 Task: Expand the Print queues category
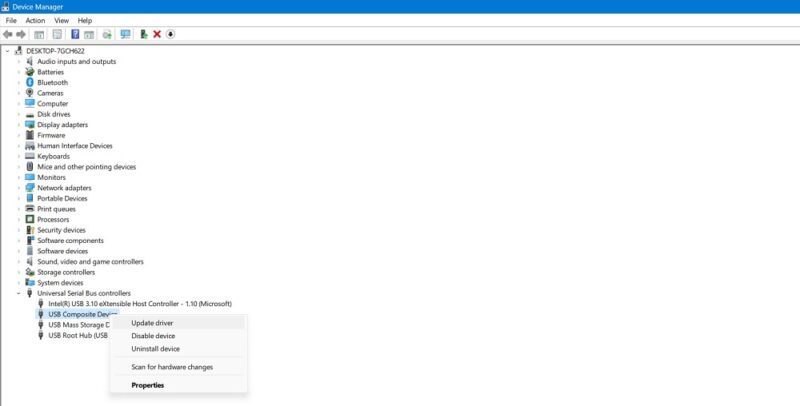click(19, 209)
